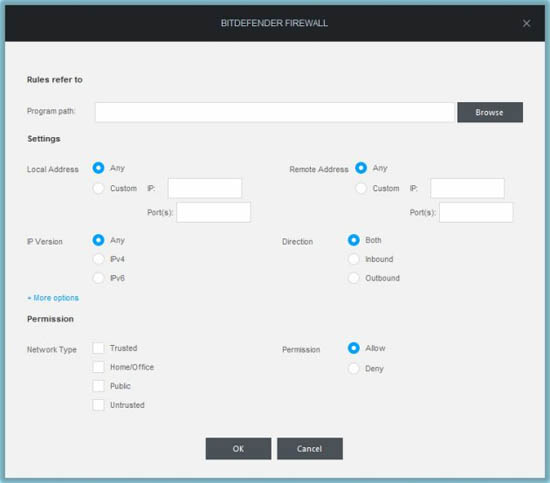Set Direction to Inbound

[x=354, y=259]
